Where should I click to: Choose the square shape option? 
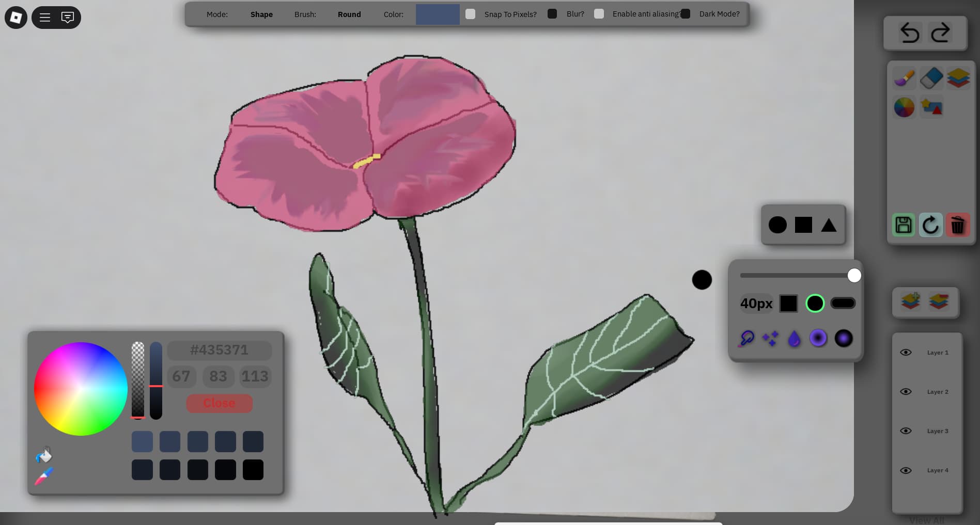click(x=803, y=225)
